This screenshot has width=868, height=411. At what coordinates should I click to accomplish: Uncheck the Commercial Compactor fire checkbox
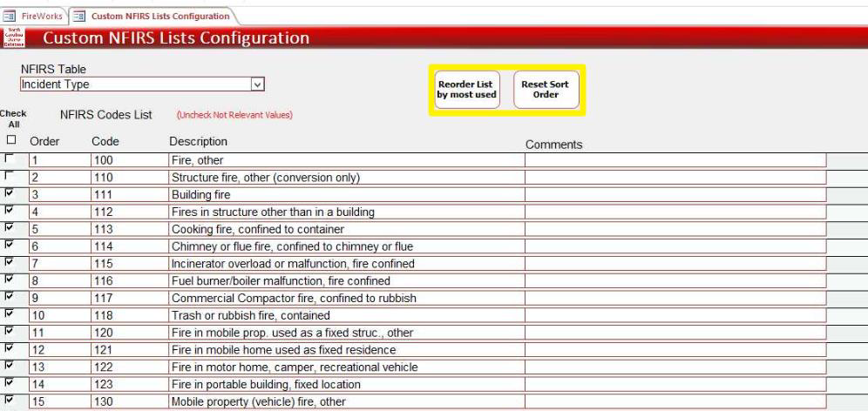[x=10, y=295]
